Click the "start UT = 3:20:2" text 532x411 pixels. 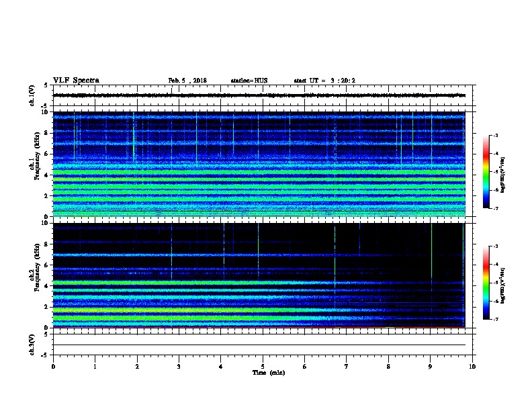324,81
